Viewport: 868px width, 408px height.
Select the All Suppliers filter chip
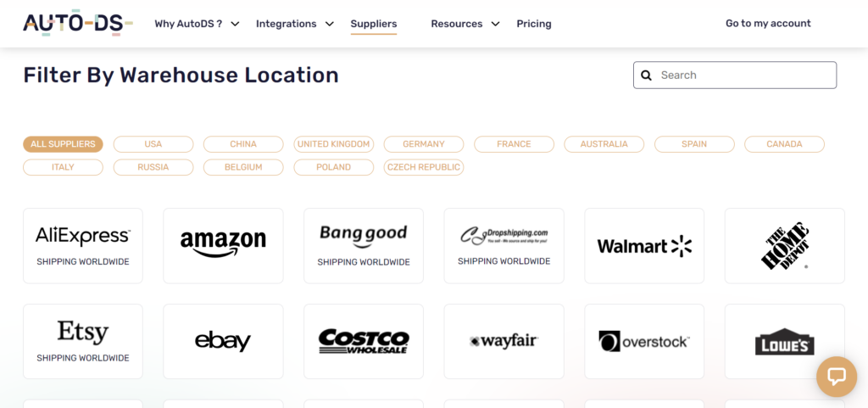[x=63, y=144]
